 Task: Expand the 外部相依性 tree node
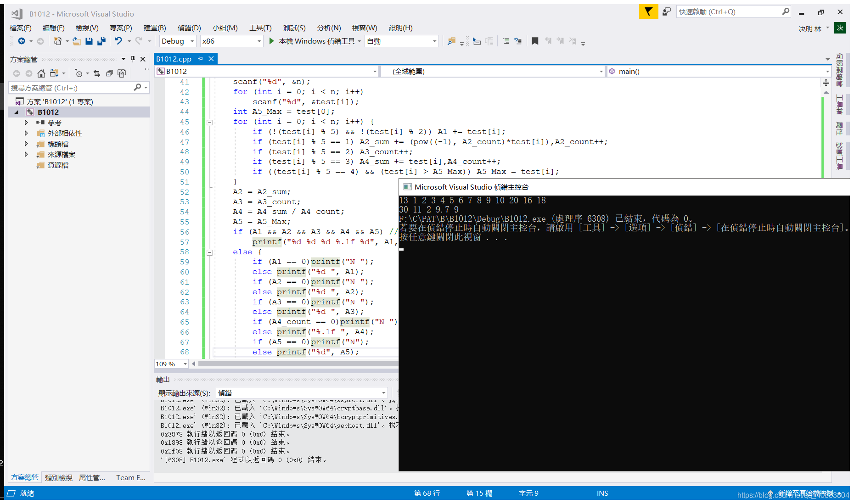pos(26,133)
